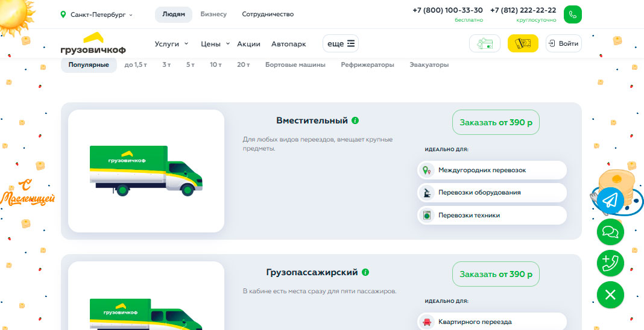Select the '10 т' filter
The width and height of the screenshot is (644, 330).
(216, 65)
